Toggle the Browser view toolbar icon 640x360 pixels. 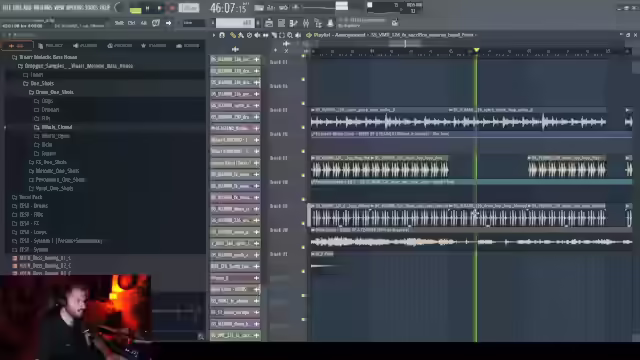pos(318,23)
